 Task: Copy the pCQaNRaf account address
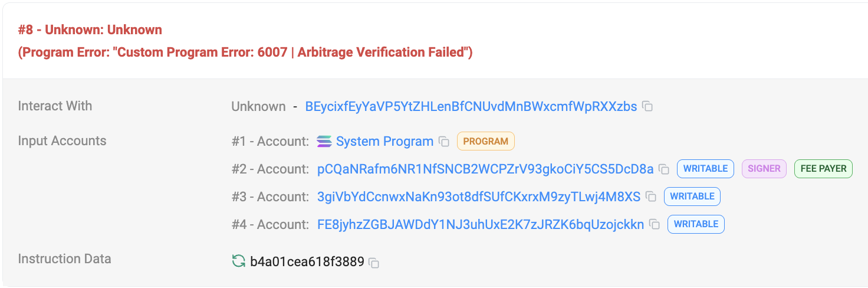pyautogui.click(x=664, y=169)
